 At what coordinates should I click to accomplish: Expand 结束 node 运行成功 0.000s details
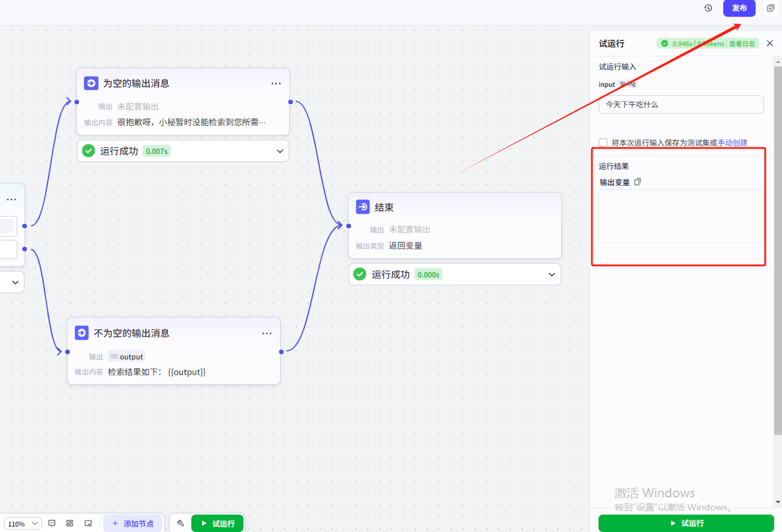pyautogui.click(x=552, y=275)
